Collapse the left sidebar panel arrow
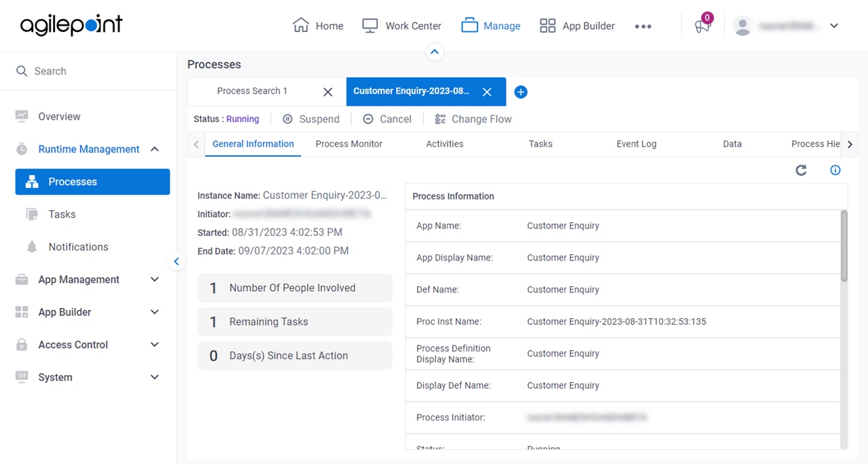868x464 pixels. 176,261
